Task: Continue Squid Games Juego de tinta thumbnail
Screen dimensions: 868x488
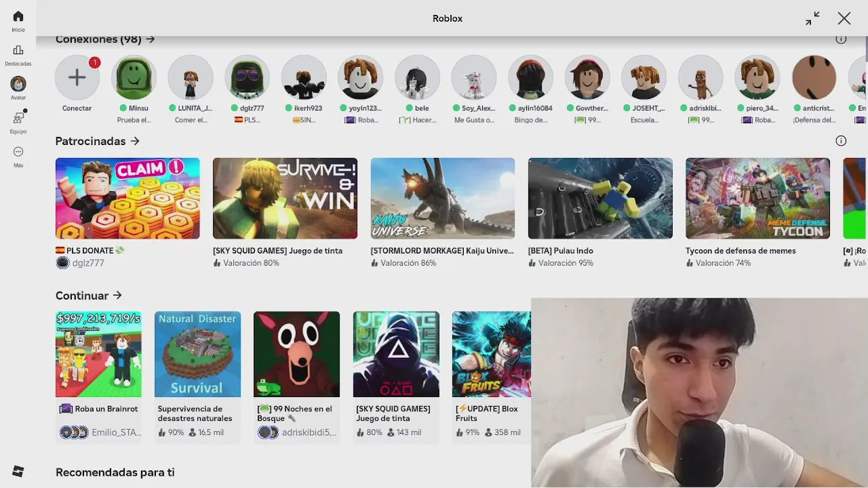Action: (396, 354)
